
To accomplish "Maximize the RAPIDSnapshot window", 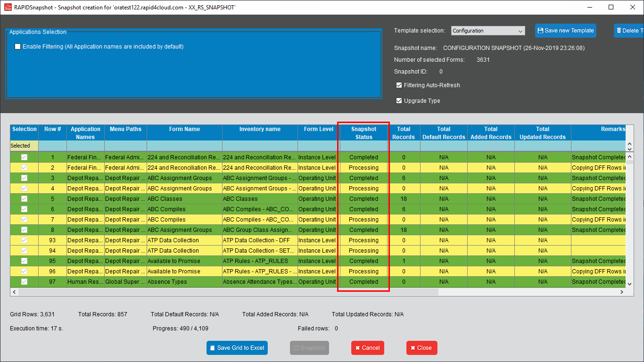I will tap(611, 7).
